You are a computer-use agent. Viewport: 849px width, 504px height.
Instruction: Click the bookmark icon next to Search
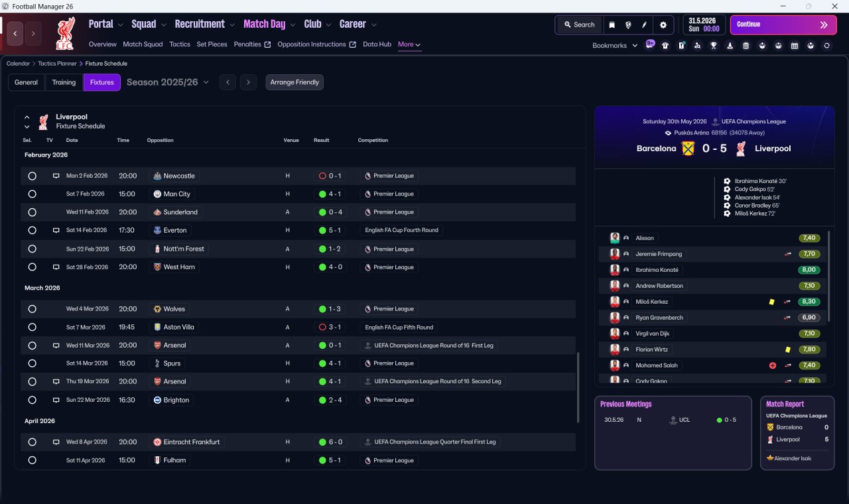coord(612,25)
